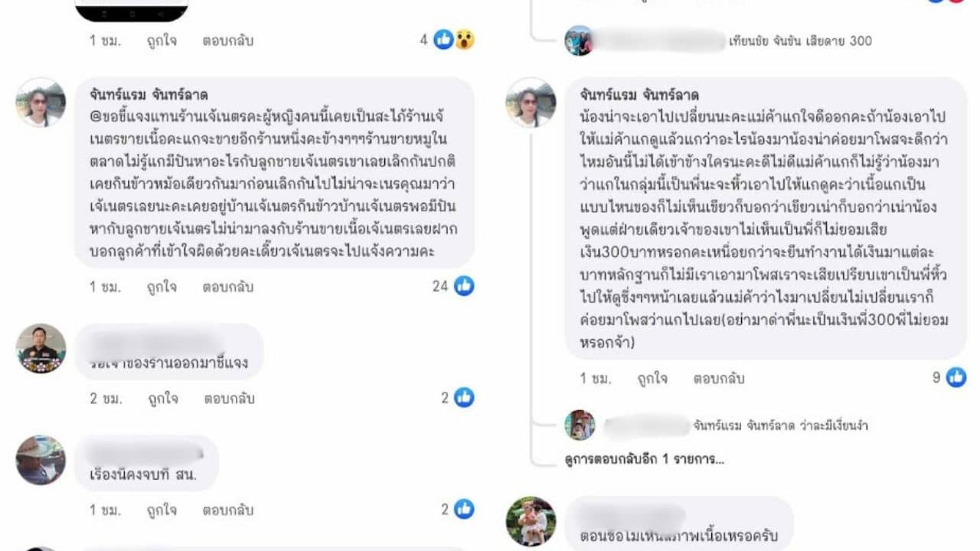Image resolution: width=980 pixels, height=551 pixels.
Task: Click the wow emoji reaction icon
Action: click(465, 40)
